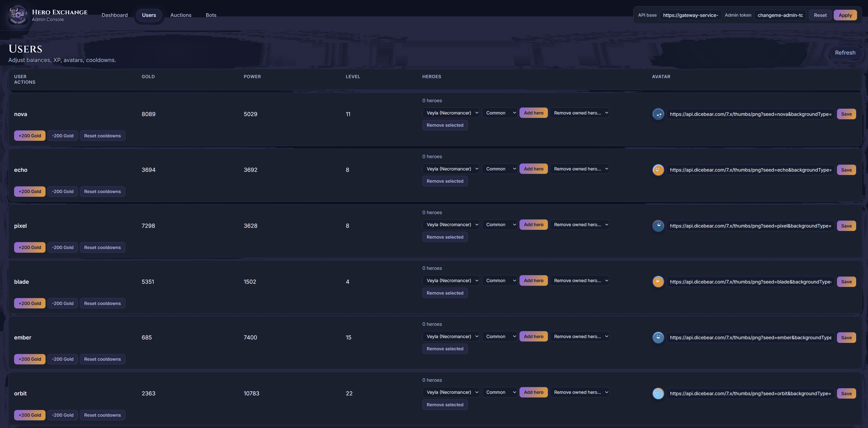This screenshot has height=428, width=868.
Task: Open the Dashboard page
Action: click(115, 15)
